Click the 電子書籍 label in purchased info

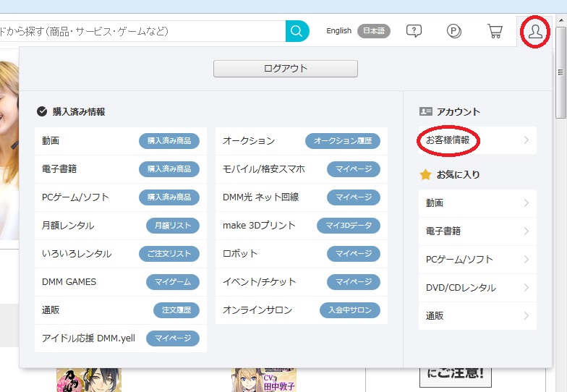pyautogui.click(x=59, y=169)
